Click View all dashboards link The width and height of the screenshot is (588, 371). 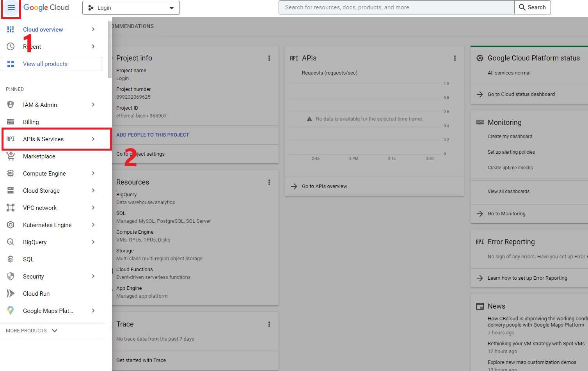(508, 192)
